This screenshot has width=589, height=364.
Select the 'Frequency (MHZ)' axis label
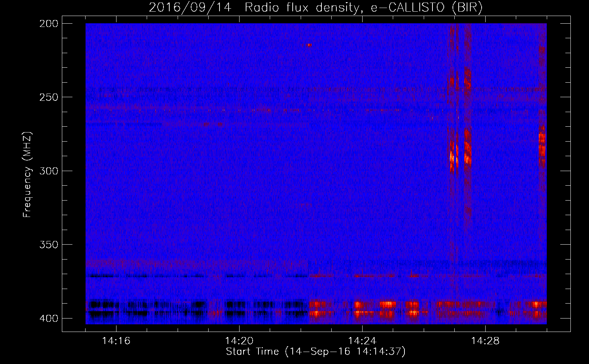click(x=27, y=174)
